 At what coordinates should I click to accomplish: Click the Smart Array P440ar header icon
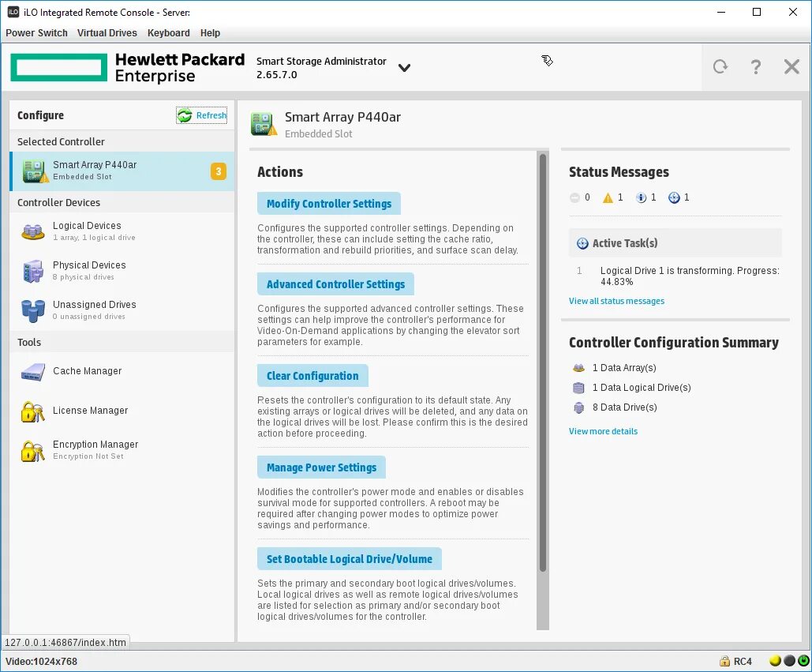pos(264,124)
